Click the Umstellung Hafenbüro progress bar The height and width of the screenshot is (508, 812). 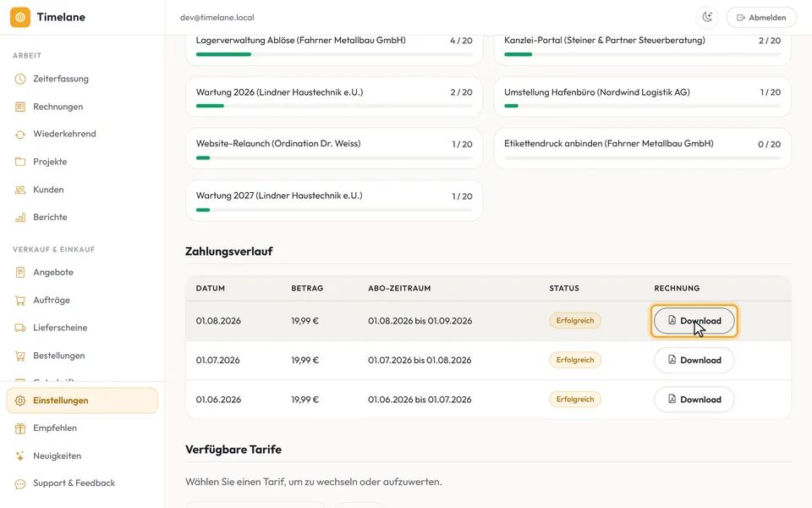(x=642, y=106)
